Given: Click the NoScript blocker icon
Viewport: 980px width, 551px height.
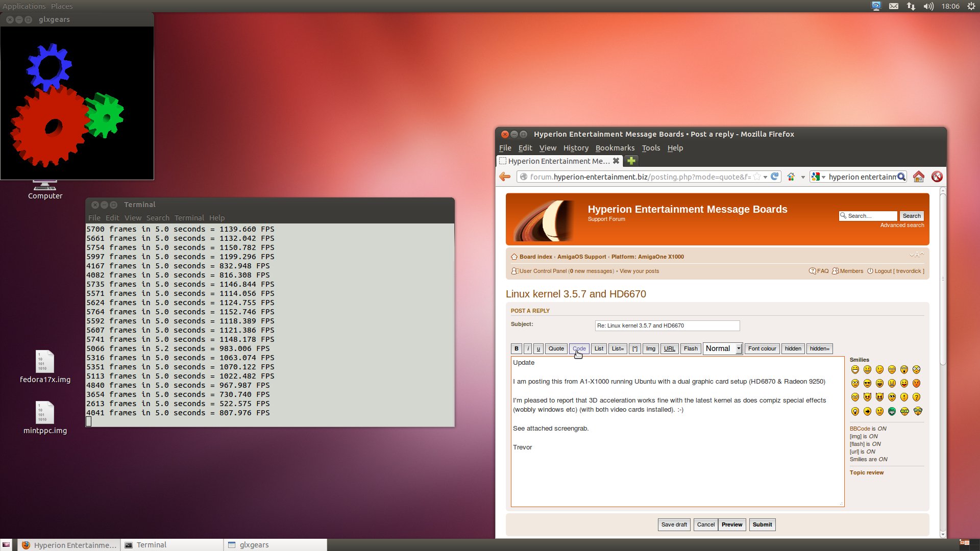Looking at the screenshot, I should click(937, 177).
